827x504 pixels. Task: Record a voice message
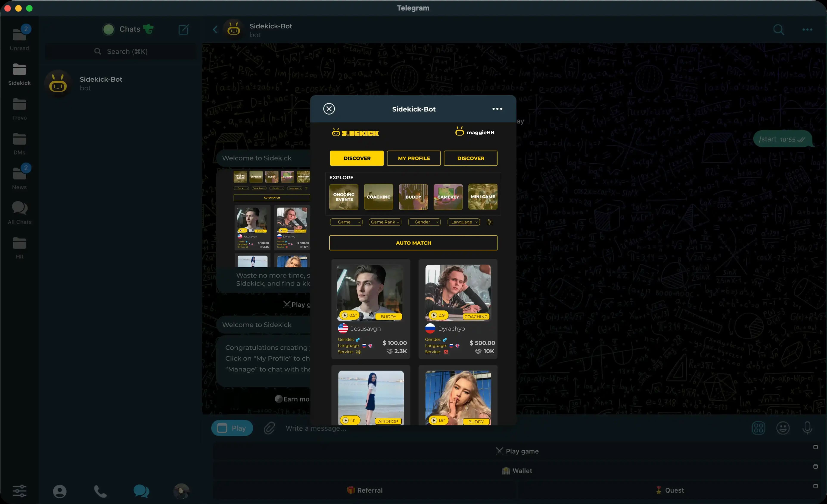807,428
